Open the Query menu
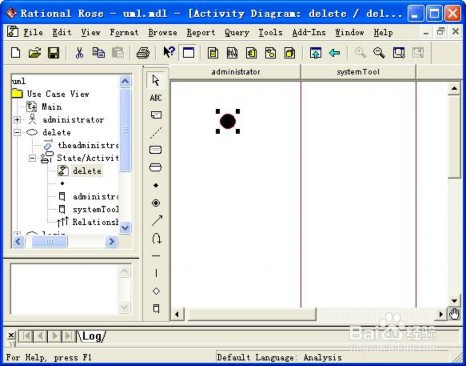 [237, 32]
